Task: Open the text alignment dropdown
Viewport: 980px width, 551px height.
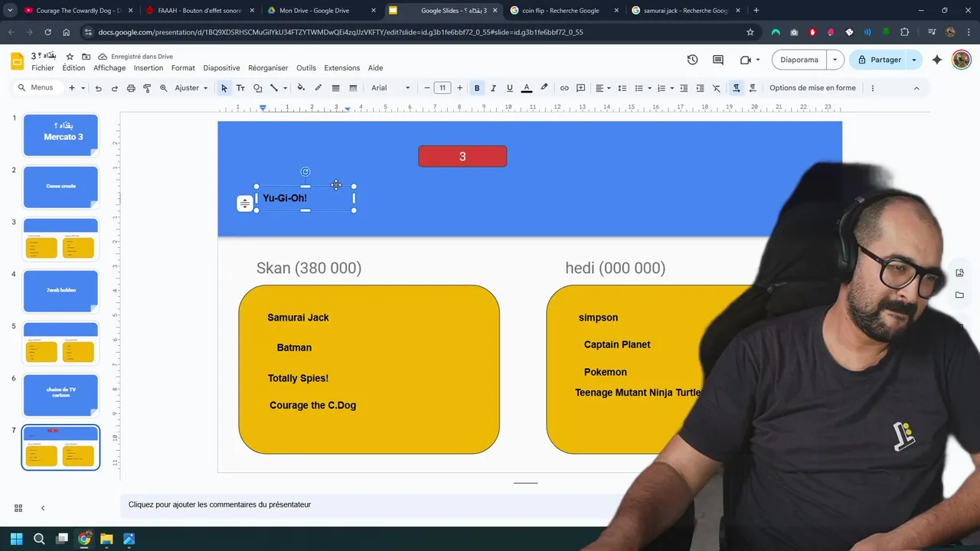Action: tap(603, 88)
